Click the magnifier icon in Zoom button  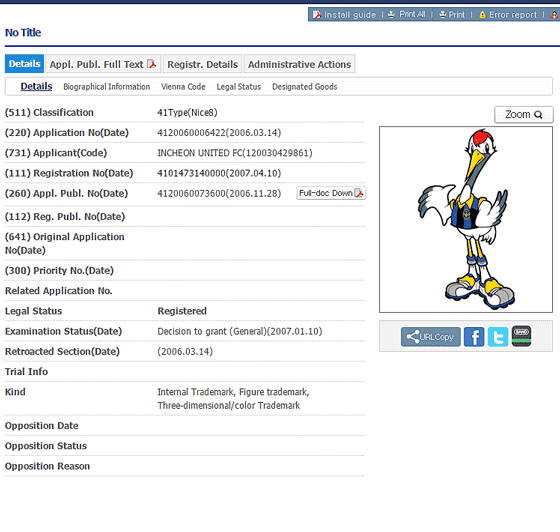[x=538, y=115]
